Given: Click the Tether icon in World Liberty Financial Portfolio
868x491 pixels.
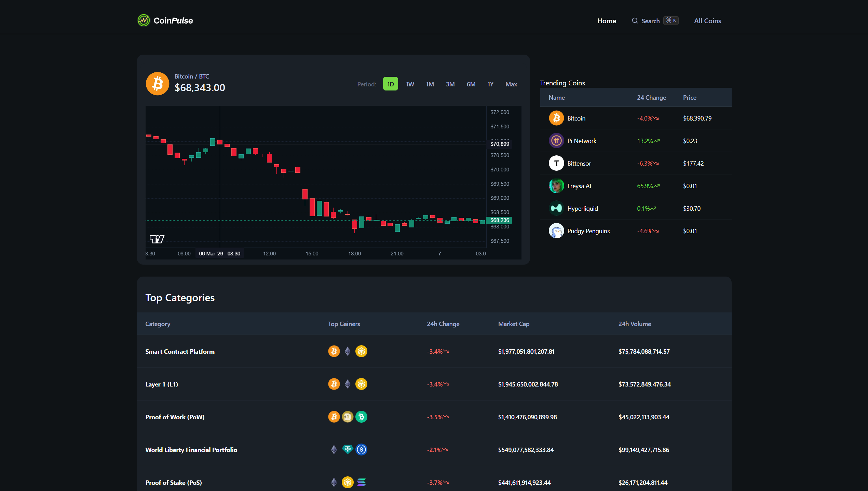Looking at the screenshot, I should pyautogui.click(x=348, y=449).
